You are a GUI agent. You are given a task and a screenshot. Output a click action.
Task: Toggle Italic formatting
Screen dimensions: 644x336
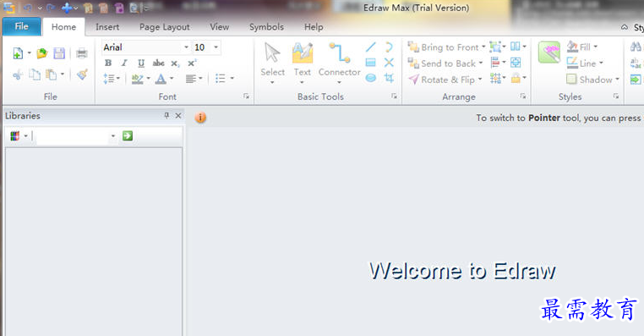click(124, 63)
